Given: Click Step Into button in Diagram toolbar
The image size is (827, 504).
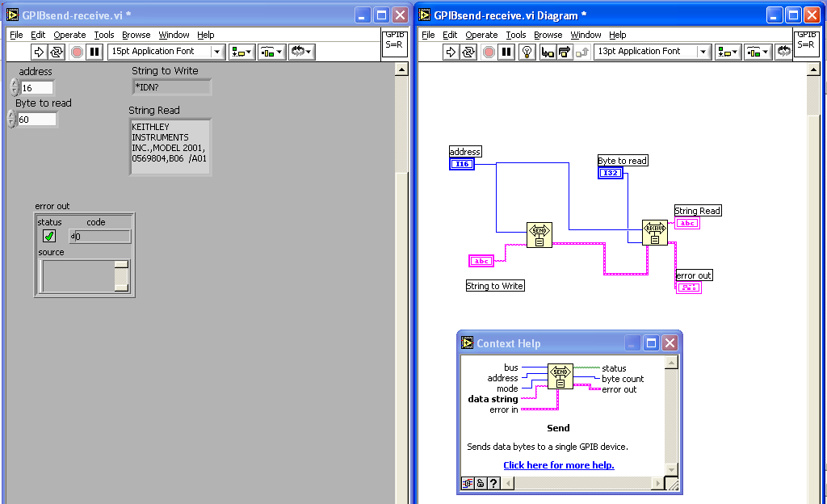Looking at the screenshot, I should click(548, 52).
